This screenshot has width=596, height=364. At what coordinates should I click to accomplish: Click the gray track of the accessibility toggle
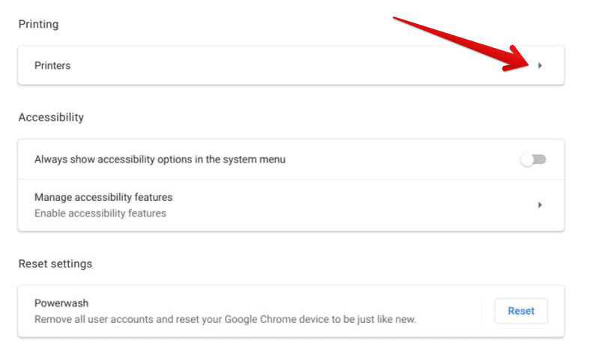tap(541, 159)
